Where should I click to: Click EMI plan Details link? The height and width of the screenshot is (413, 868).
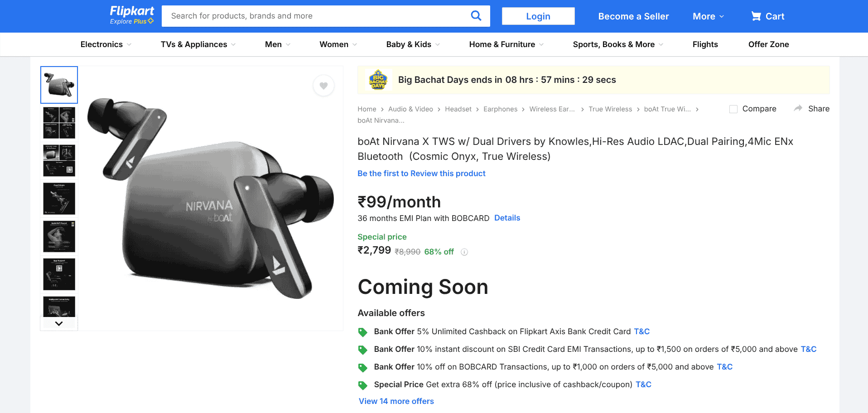point(507,218)
